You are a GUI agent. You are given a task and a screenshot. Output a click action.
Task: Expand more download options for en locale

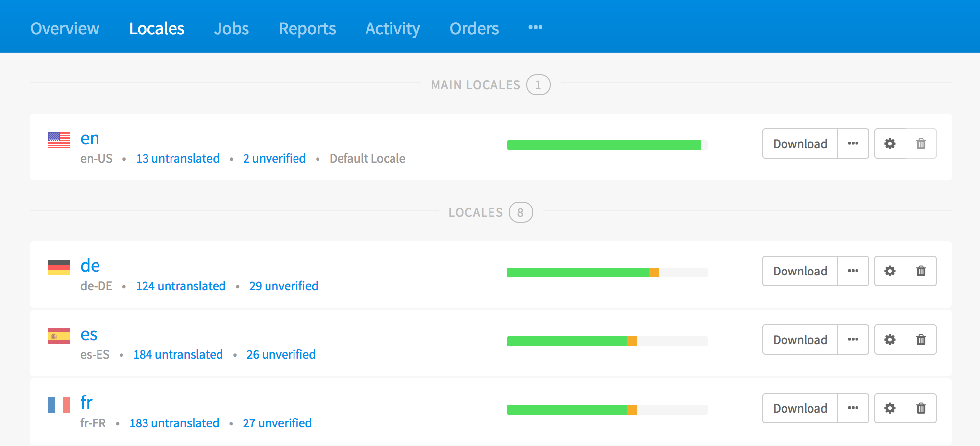(x=853, y=144)
